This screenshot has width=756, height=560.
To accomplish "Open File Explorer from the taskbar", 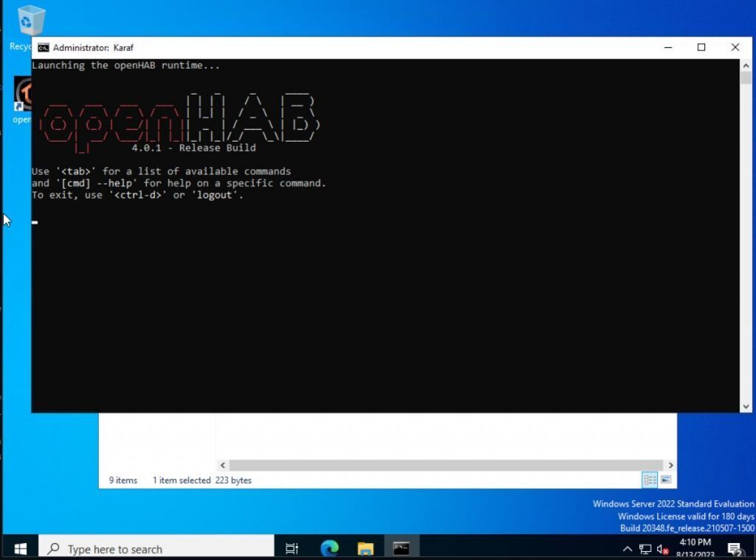I will (x=365, y=548).
